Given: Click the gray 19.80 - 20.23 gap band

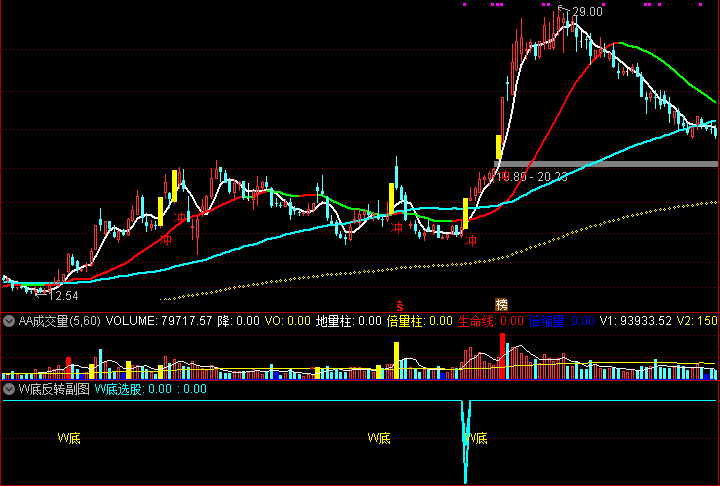Looking at the screenshot, I should 606,164.
